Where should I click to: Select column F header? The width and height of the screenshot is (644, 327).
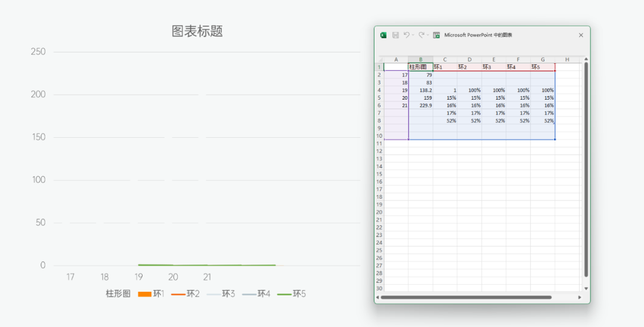point(518,60)
